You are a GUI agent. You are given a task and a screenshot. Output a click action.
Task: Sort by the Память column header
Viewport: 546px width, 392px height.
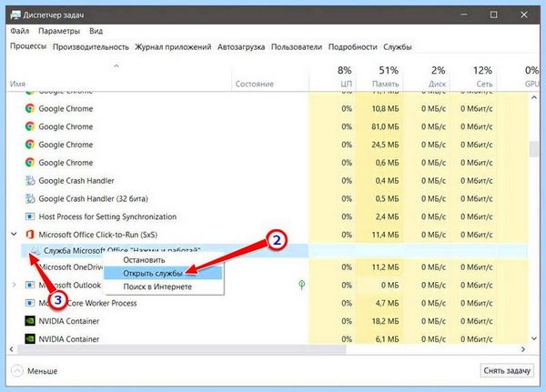point(386,84)
